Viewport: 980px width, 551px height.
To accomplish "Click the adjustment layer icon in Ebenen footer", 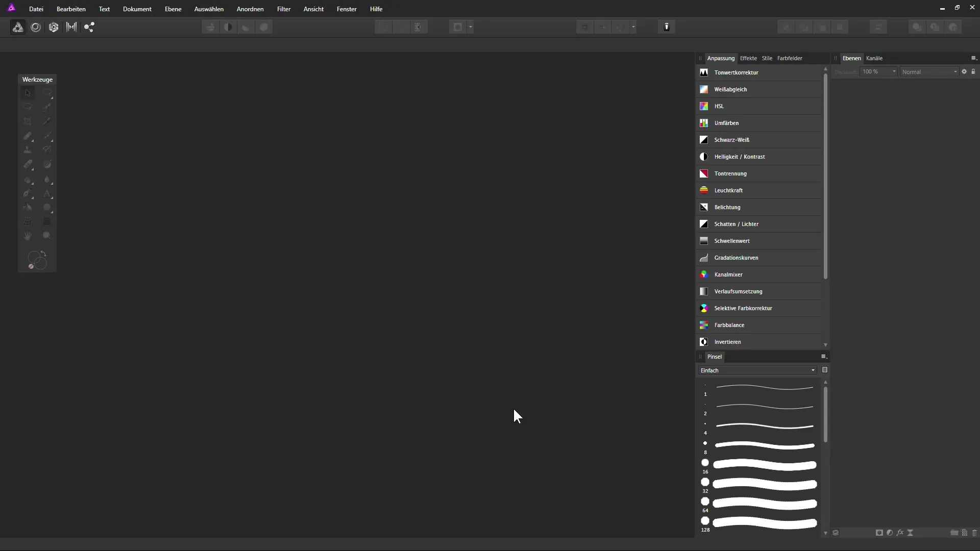I will coord(890,533).
